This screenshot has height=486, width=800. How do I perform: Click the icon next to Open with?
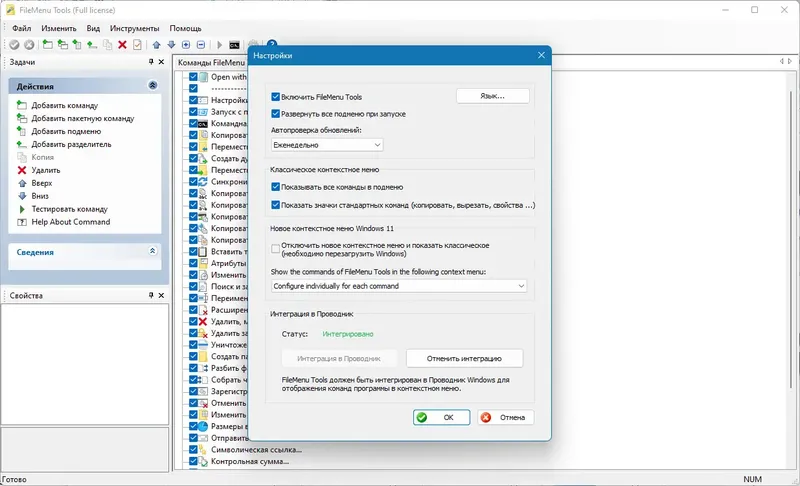(x=203, y=77)
